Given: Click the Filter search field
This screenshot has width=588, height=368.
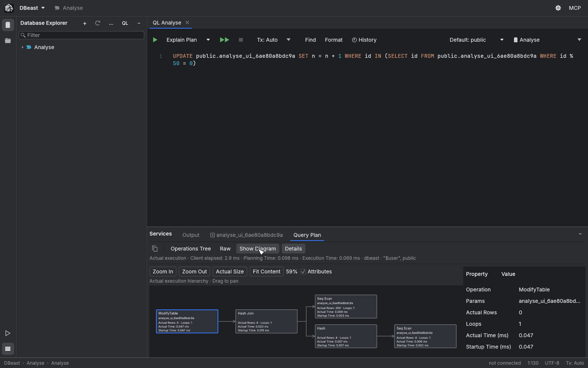Looking at the screenshot, I should 81,35.
